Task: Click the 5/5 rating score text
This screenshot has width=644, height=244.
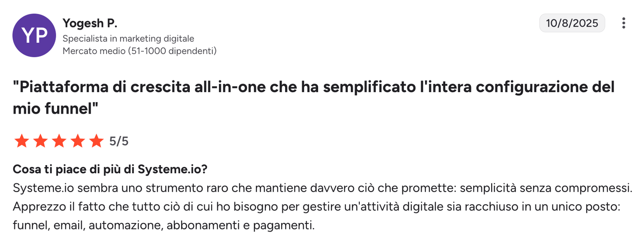Action: pyautogui.click(x=119, y=141)
